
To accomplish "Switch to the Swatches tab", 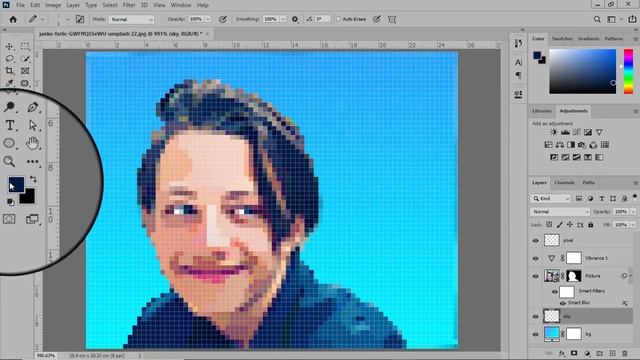I will point(562,39).
